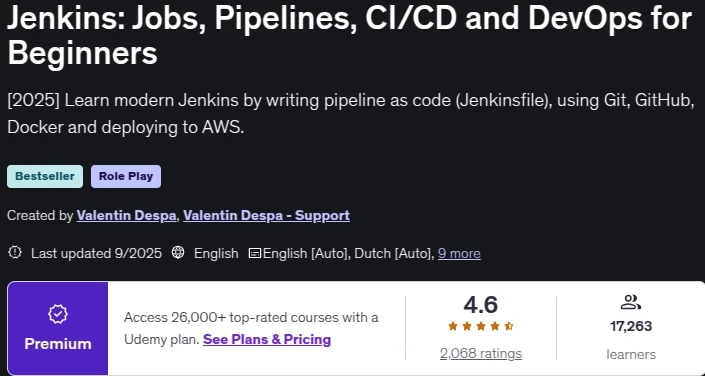
Task: Click the Premium badge checkmark icon
Action: (x=58, y=314)
